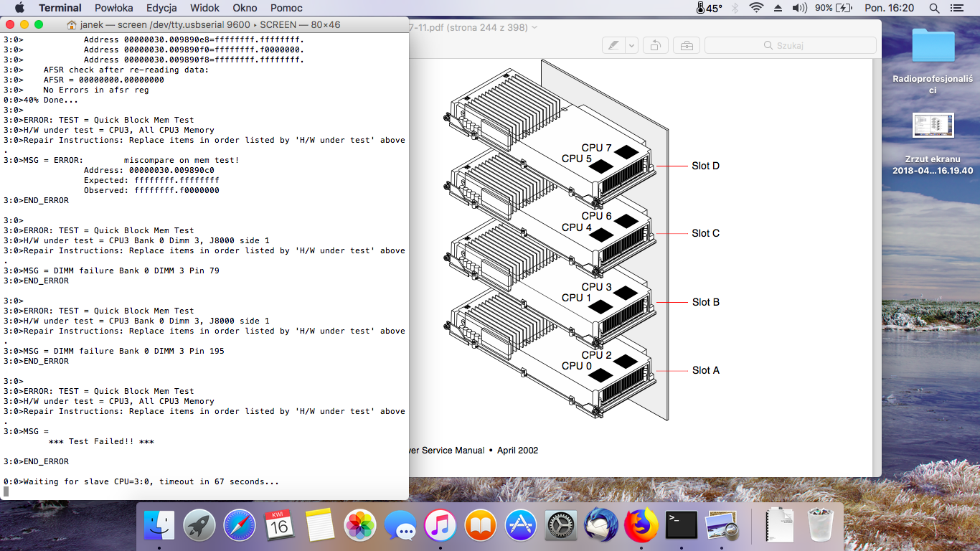The height and width of the screenshot is (551, 980).
Task: Click the 'CPU 0' label in the diagram
Action: [577, 366]
